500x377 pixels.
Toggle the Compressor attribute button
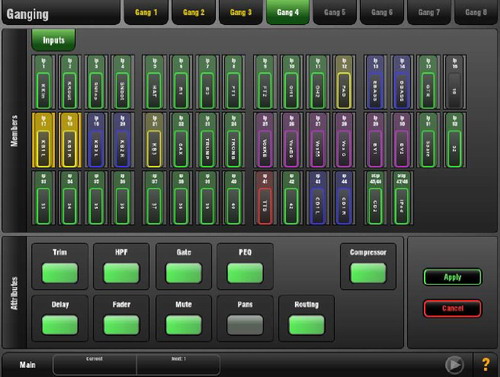(368, 273)
